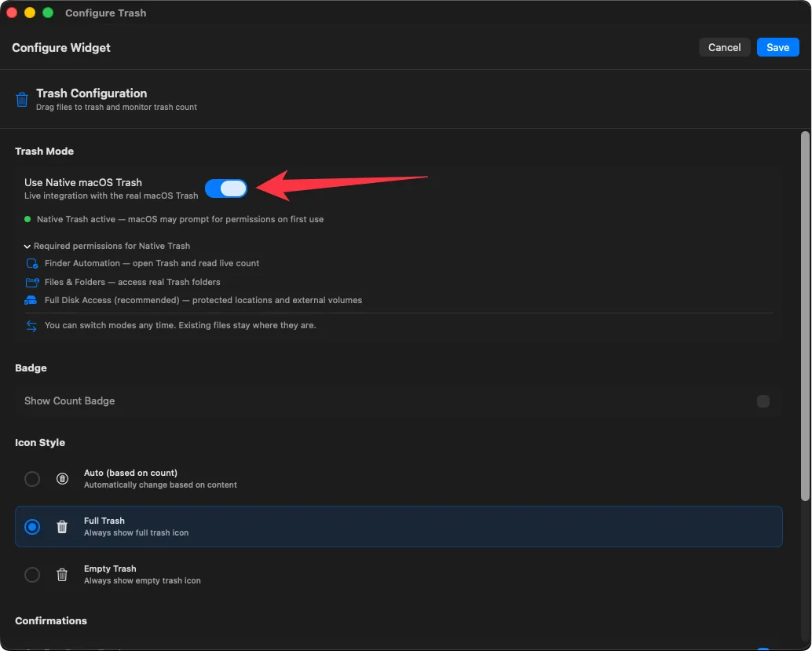Click the Full Trash icon
This screenshot has width=812, height=651.
[62, 527]
